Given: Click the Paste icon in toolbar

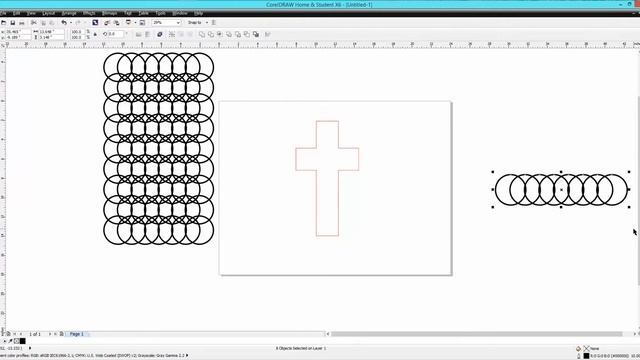Looking at the screenshot, I should pos(52,23).
